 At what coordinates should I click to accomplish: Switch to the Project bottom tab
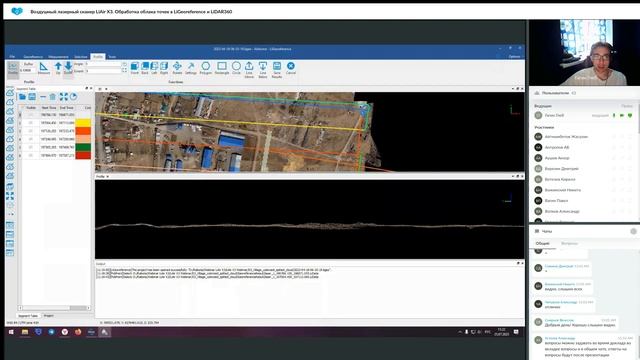coord(49,316)
